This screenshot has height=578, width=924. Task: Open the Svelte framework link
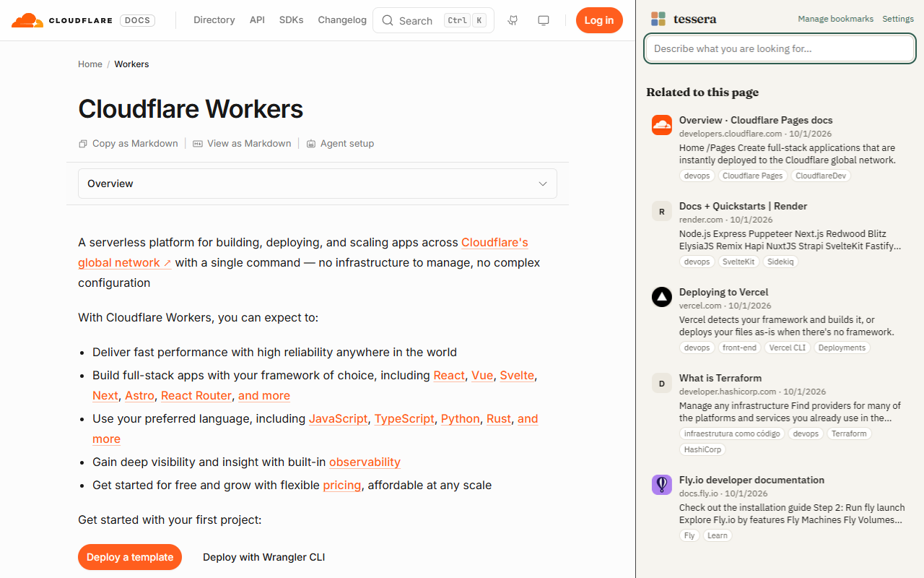[517, 376]
